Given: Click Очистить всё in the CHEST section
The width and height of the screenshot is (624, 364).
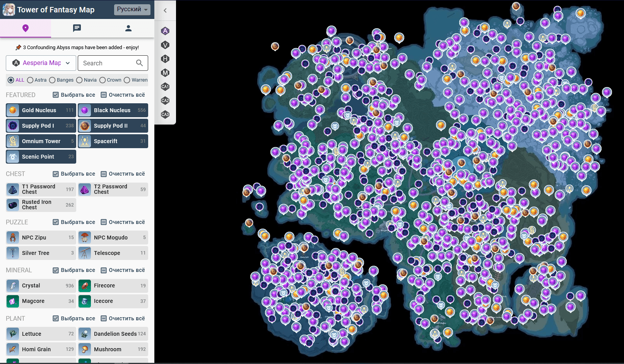Looking at the screenshot, I should pyautogui.click(x=123, y=174).
